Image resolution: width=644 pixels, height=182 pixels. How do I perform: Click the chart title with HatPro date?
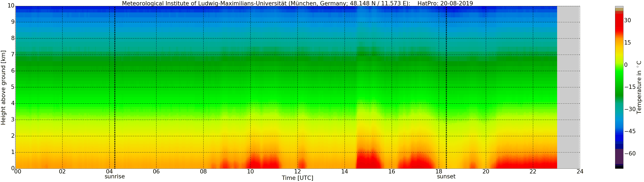pos(297,3)
